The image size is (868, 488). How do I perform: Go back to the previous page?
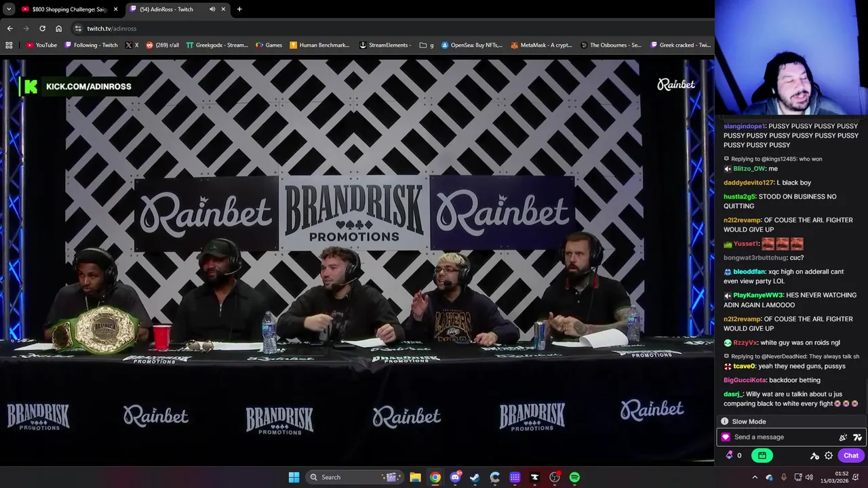click(9, 28)
